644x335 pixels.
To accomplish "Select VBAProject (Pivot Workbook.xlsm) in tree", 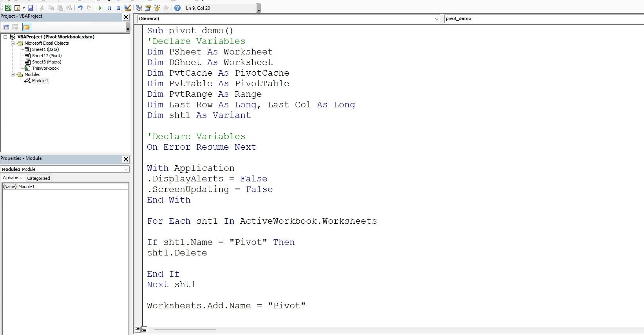I will (56, 37).
